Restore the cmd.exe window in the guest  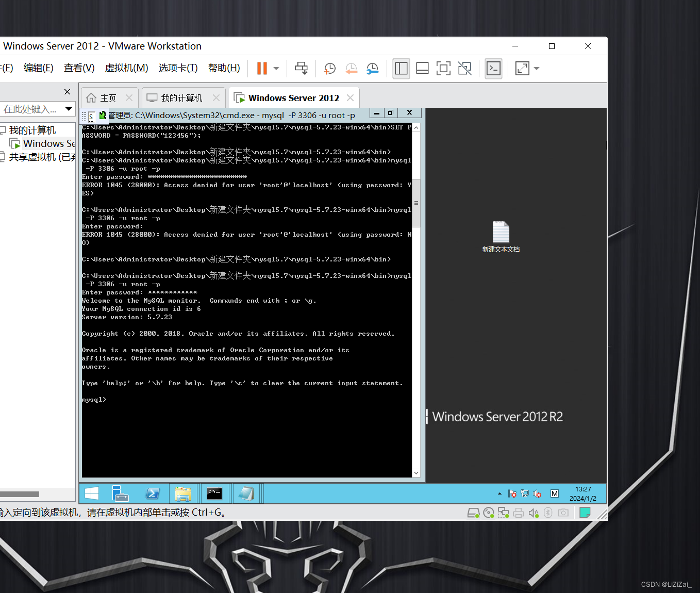[x=391, y=112]
